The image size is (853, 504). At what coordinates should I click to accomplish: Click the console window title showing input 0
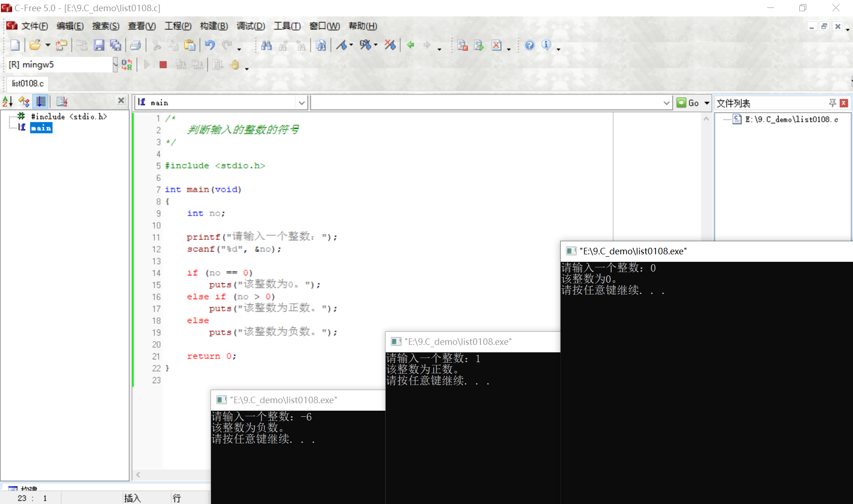point(633,251)
